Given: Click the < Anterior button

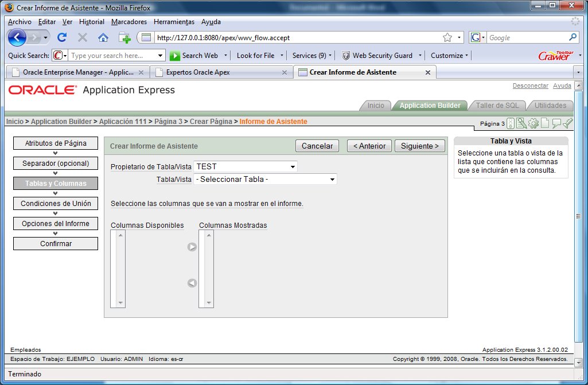Looking at the screenshot, I should (369, 146).
